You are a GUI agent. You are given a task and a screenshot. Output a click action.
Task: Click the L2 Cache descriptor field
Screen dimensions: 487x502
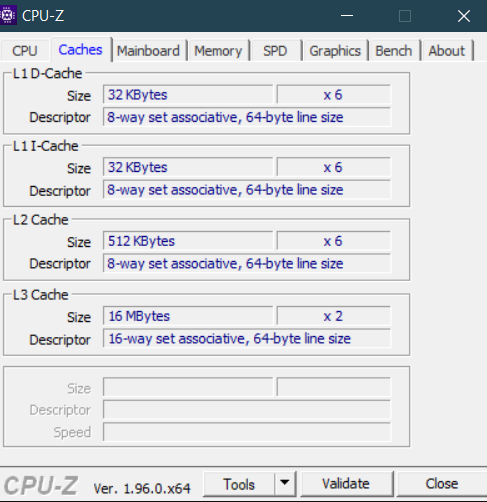(247, 263)
